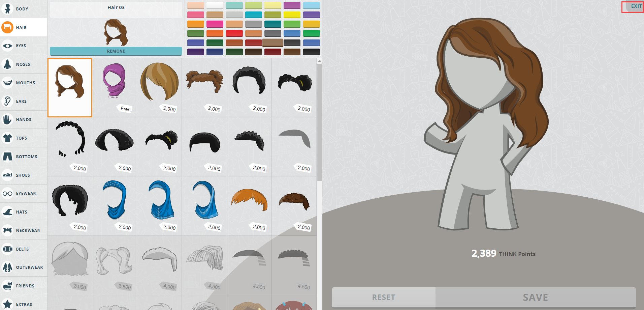
Task: Open the Tops shirt icon
Action: click(7, 138)
